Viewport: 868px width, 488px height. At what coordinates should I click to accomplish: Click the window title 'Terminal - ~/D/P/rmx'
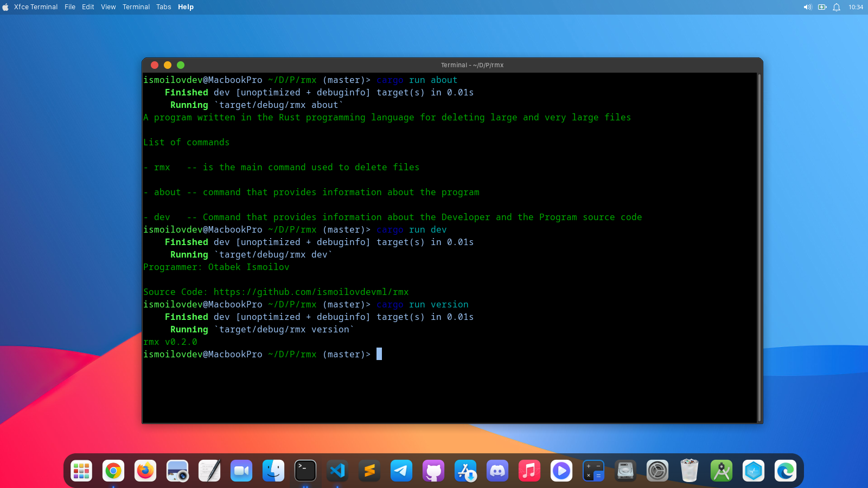point(472,65)
